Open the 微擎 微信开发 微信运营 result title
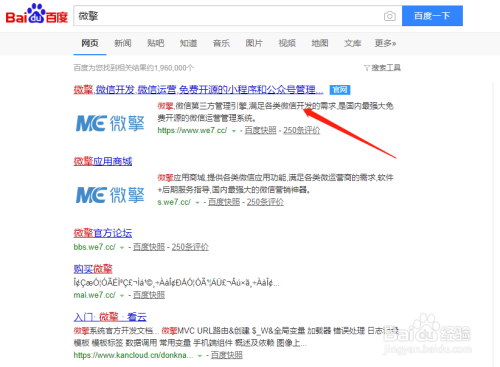The width and height of the screenshot is (500, 367). 198,90
